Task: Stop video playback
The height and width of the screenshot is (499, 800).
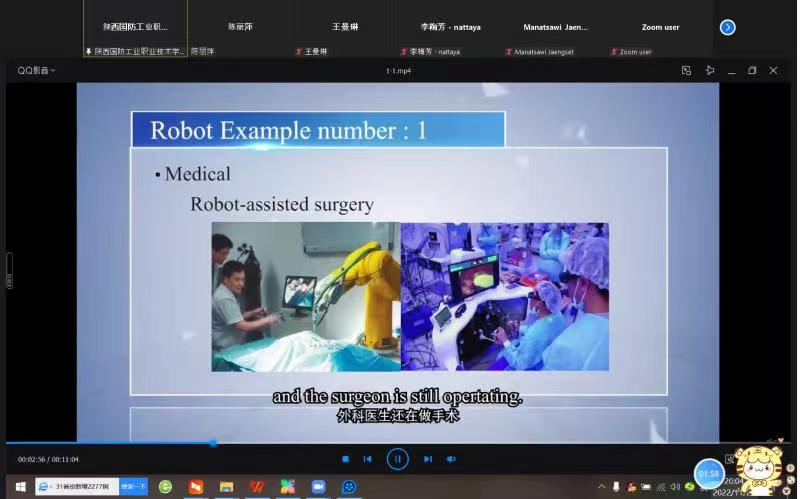Action: pos(345,459)
